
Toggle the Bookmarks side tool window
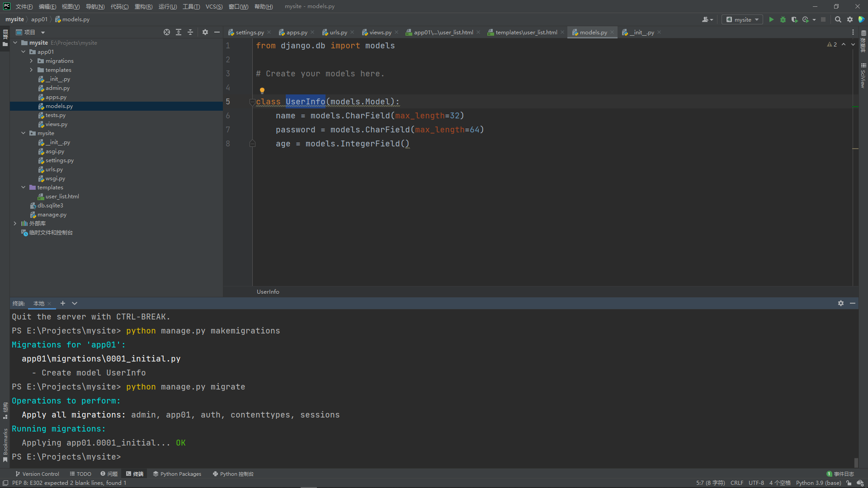[x=5, y=445]
